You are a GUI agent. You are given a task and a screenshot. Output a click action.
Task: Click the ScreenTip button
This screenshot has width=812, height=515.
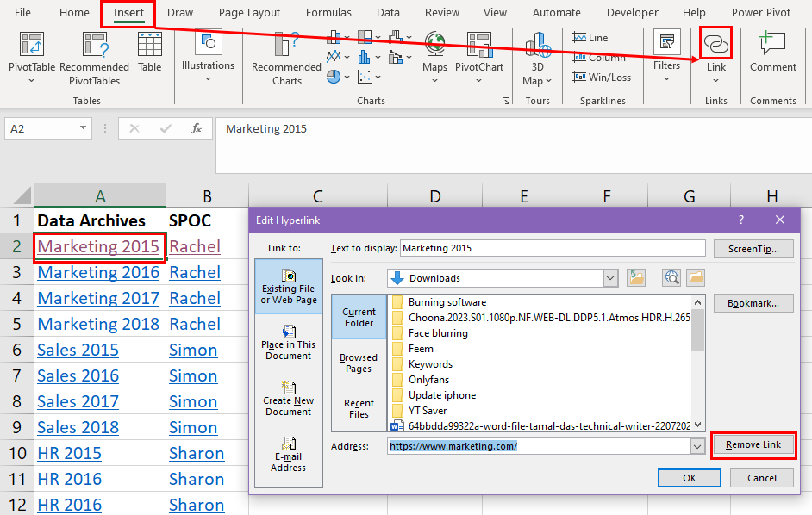[753, 249]
